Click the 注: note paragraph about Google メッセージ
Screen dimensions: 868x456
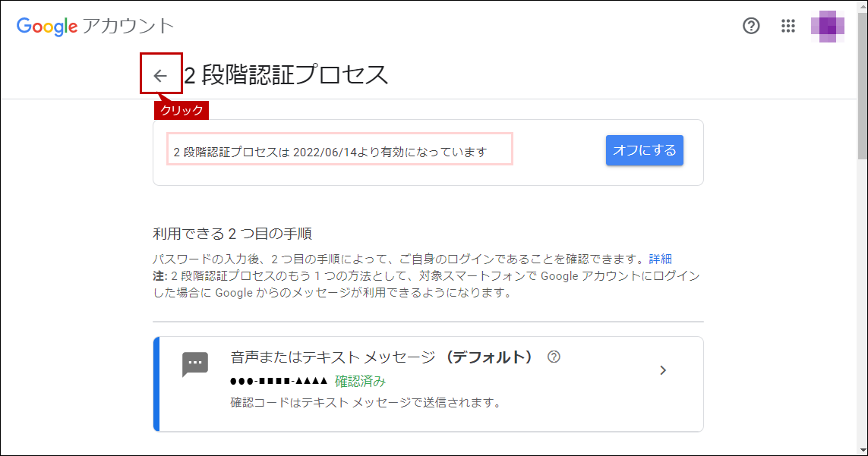pos(426,284)
